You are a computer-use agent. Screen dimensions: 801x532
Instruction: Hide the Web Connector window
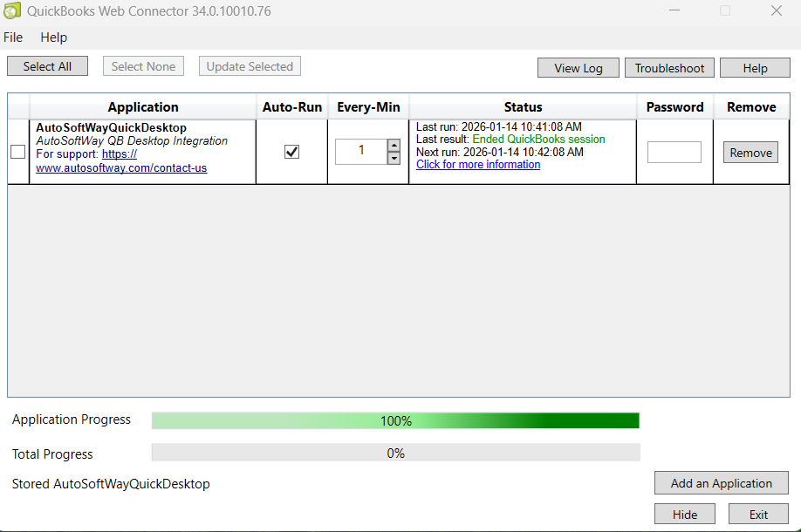point(685,515)
